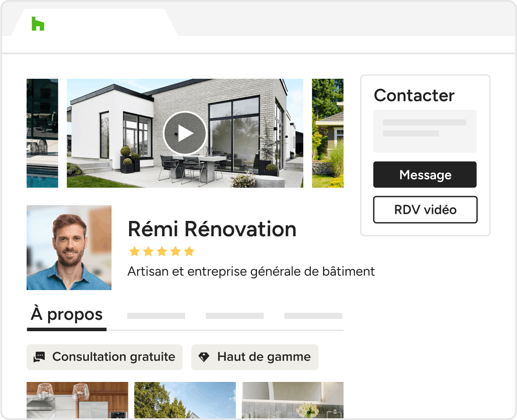Select the À propos tab
517x420 pixels.
click(x=67, y=314)
